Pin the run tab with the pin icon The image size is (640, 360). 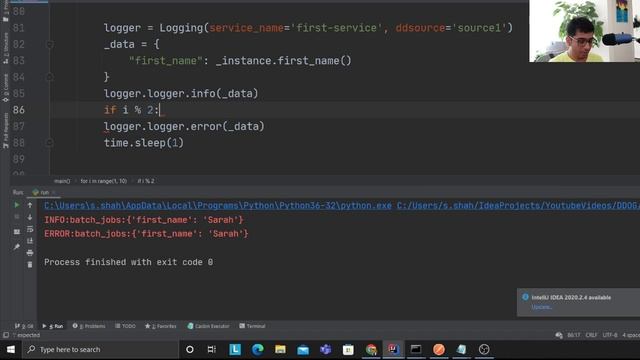click(x=17, y=247)
